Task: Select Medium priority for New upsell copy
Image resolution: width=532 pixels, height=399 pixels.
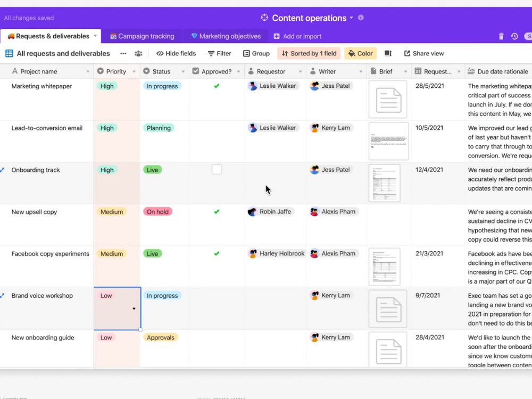Action: coord(112,212)
